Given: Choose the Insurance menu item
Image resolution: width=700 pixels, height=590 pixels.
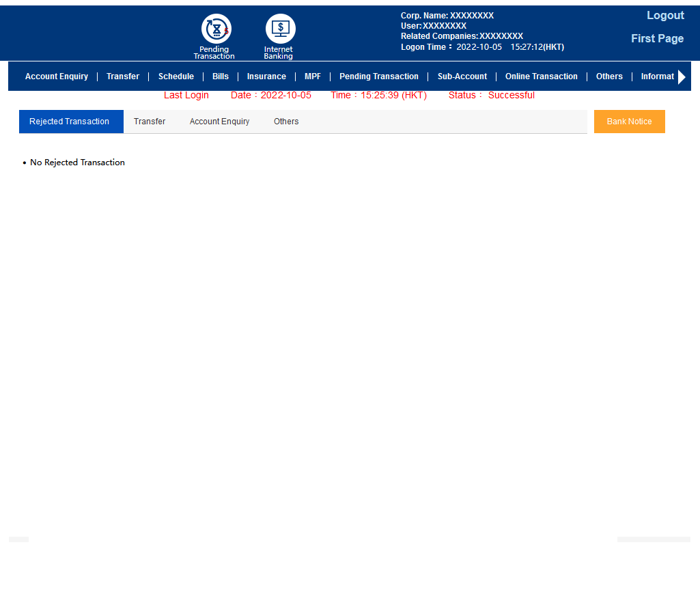Looking at the screenshot, I should pos(266,76).
